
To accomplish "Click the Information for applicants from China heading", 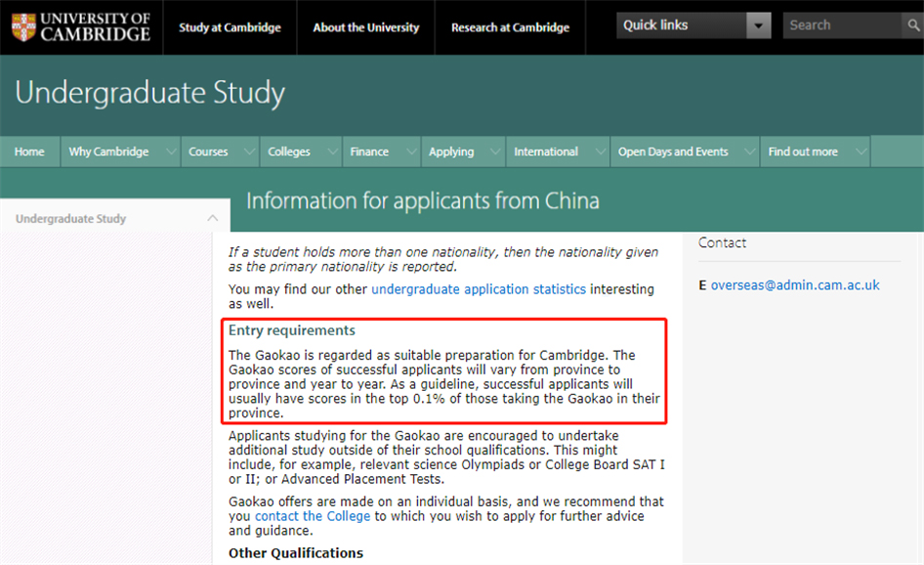I will 423,201.
